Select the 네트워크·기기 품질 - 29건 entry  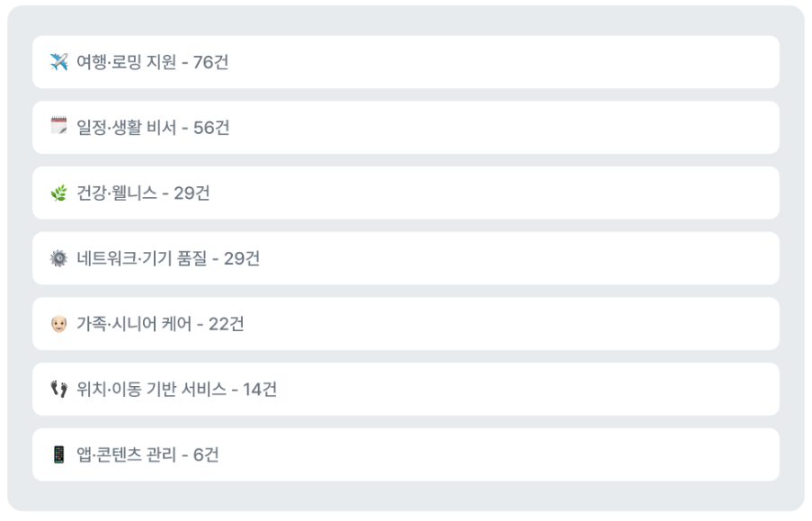pos(406,258)
